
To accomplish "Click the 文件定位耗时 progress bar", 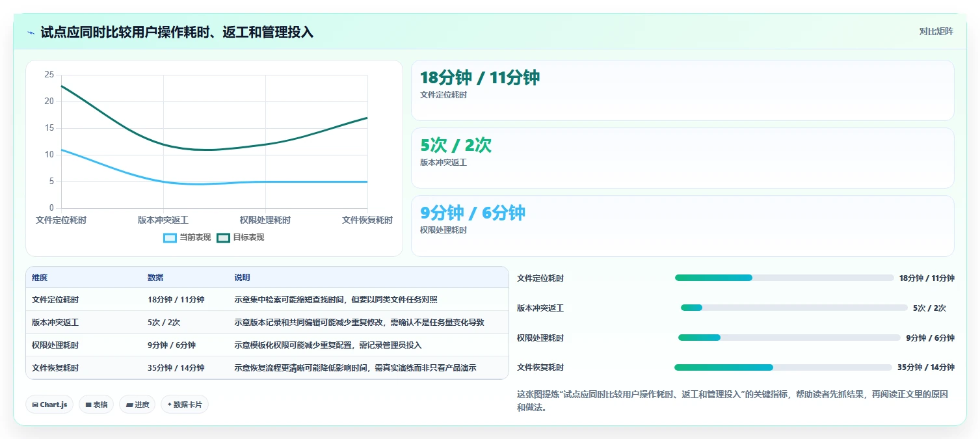I will point(784,278).
